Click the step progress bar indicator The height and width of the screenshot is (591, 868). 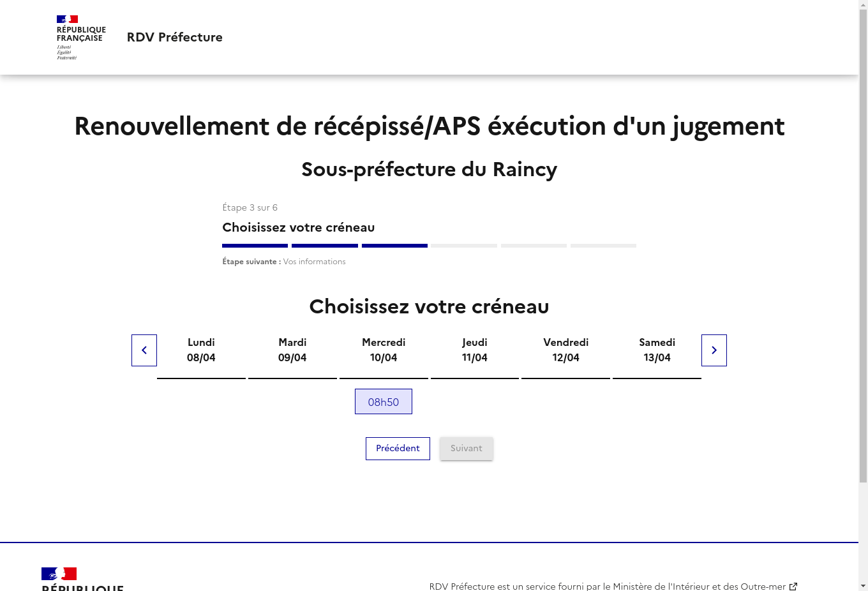(429, 246)
